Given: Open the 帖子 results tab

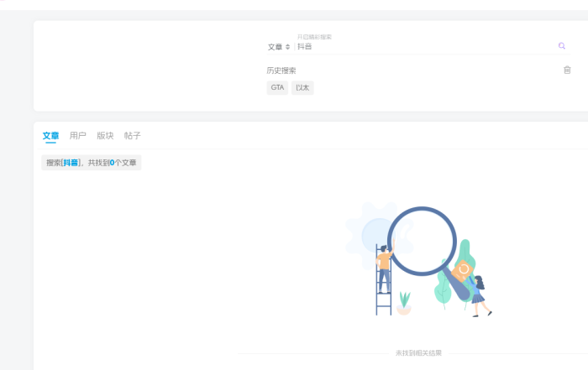Looking at the screenshot, I should point(132,135).
